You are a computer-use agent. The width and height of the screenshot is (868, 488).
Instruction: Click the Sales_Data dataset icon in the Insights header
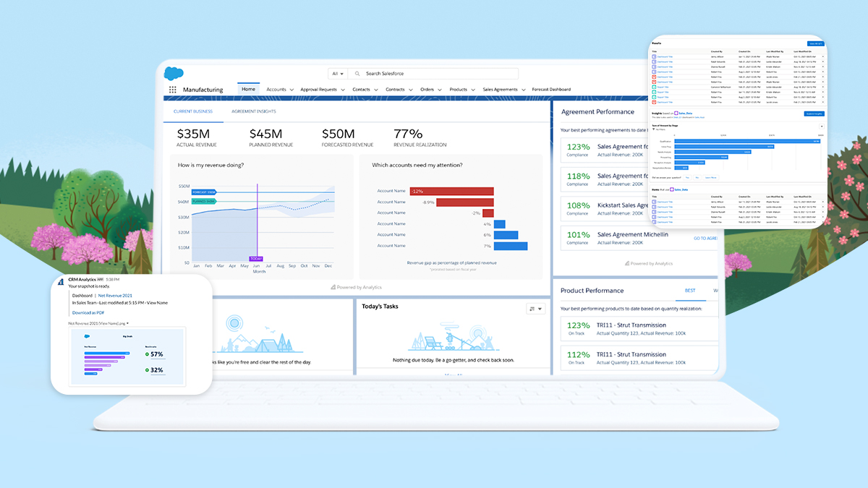[x=677, y=114]
